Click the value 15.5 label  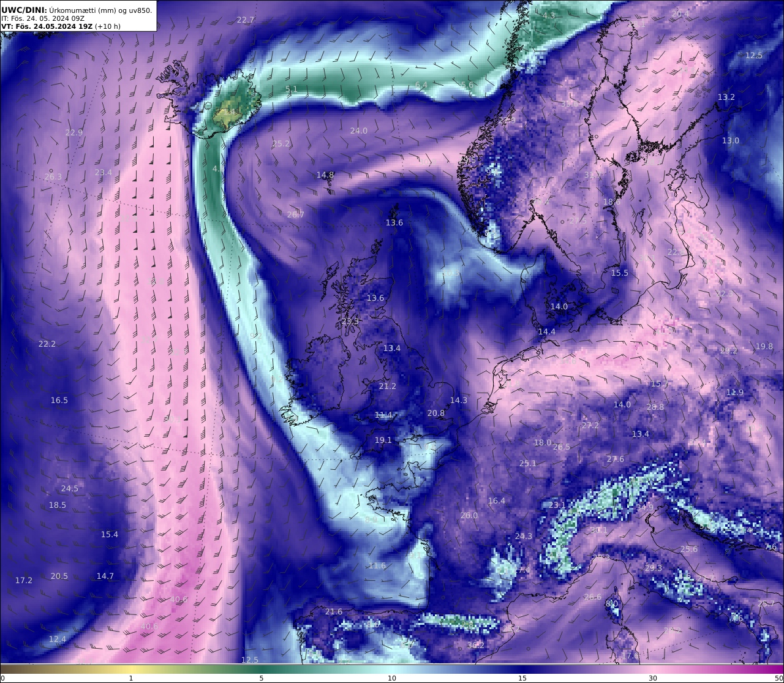click(x=620, y=273)
